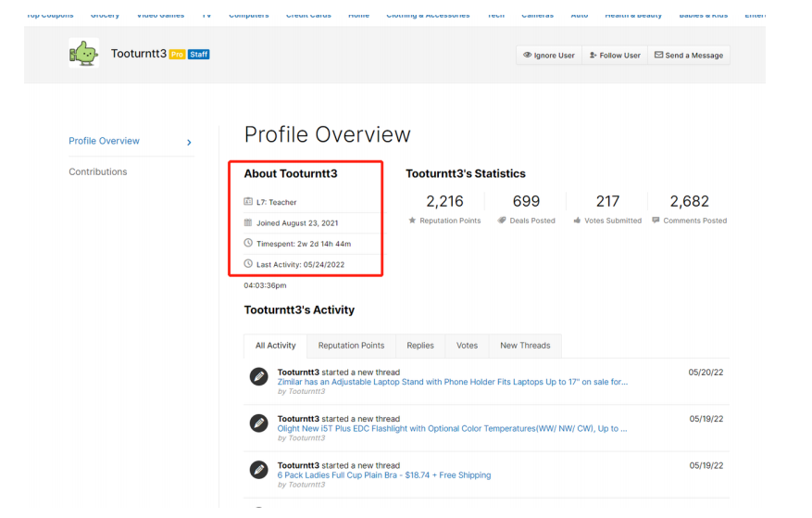Open the Zimilar Adjustable Laptop Stand thread link
This screenshot has width=812, height=518.
click(x=452, y=382)
